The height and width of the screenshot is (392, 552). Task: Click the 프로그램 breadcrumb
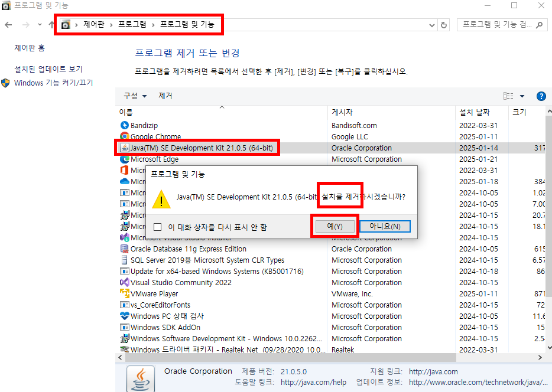[x=132, y=24]
